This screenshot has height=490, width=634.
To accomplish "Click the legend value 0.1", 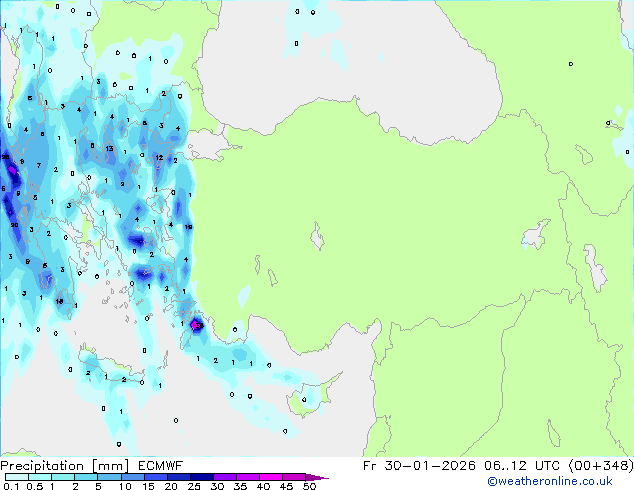I will (11, 486).
